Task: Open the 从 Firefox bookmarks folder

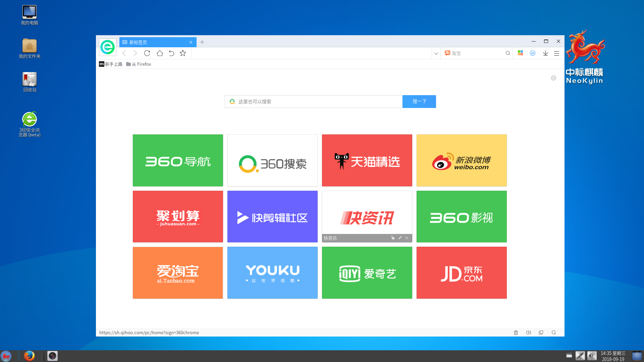Action: tap(139, 64)
